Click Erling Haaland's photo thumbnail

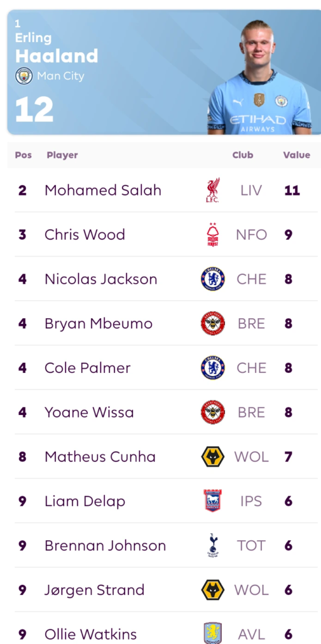pos(259,77)
